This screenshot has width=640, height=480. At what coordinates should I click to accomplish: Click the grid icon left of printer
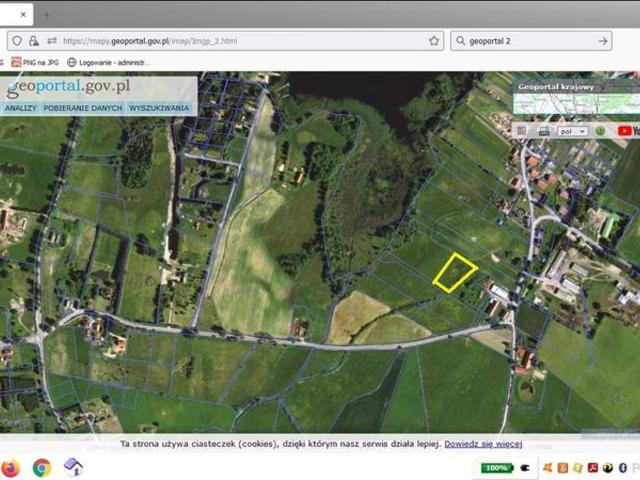pos(521,131)
